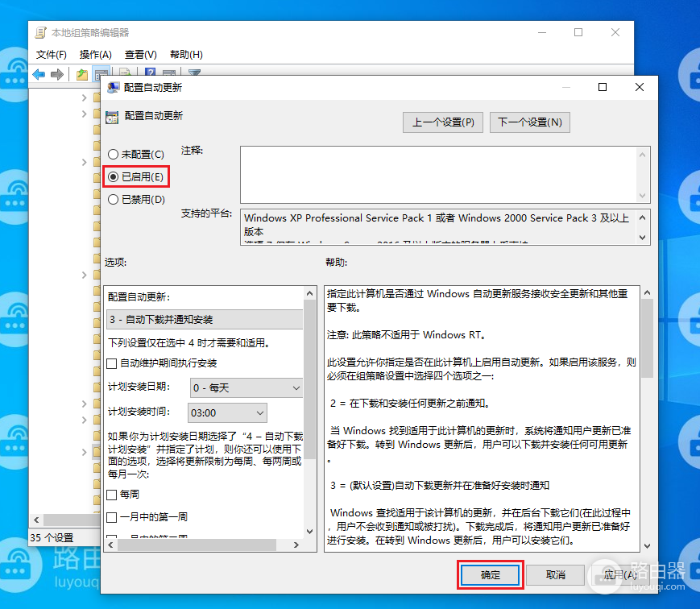Screen dimensions: 700x609
Task: Open the 文件(F) menu
Action: [52, 55]
